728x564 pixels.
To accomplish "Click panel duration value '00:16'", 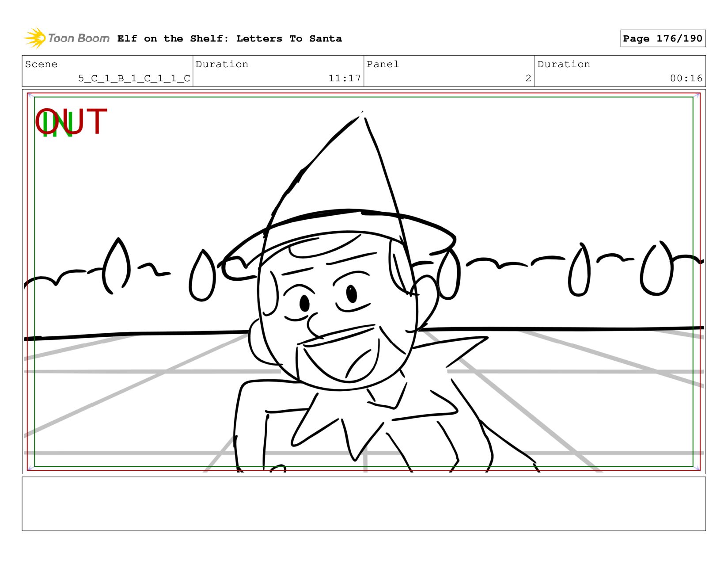I will [686, 78].
